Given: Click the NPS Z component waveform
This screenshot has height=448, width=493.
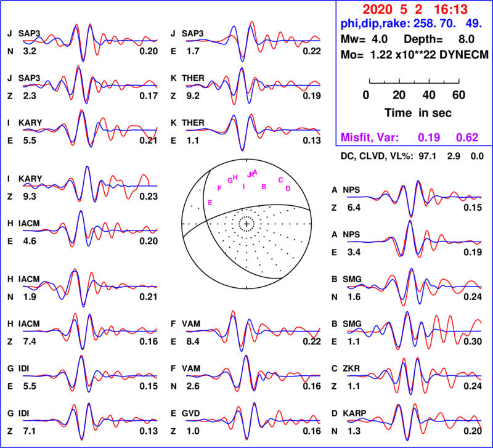Looking at the screenshot, I should point(414,198).
